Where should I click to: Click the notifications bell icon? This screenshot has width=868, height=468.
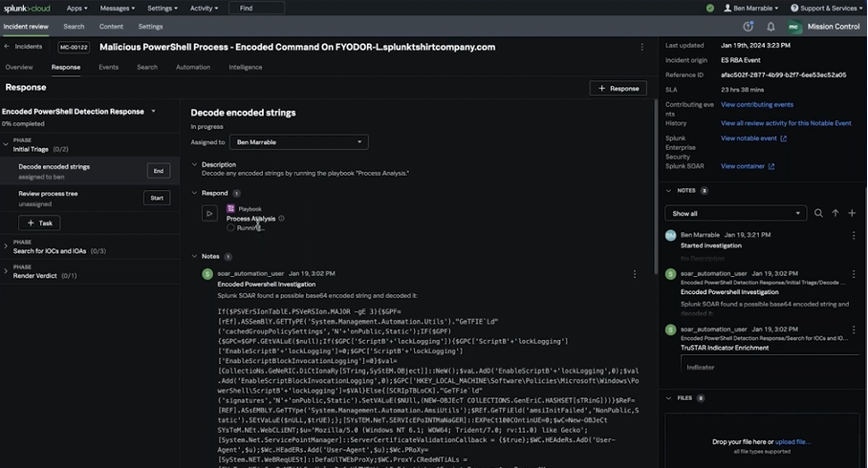[770, 27]
